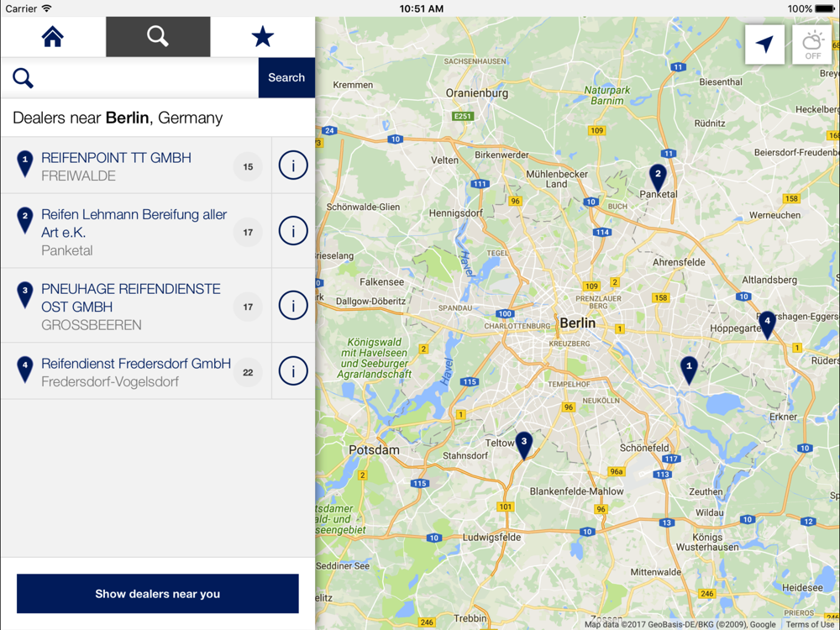Open info for Reifendienst Fredersdorf GmbH
Image resolution: width=840 pixels, height=630 pixels.
point(293,370)
